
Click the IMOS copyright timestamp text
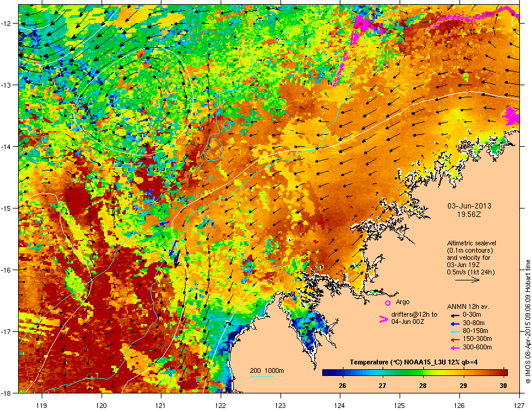click(x=528, y=321)
